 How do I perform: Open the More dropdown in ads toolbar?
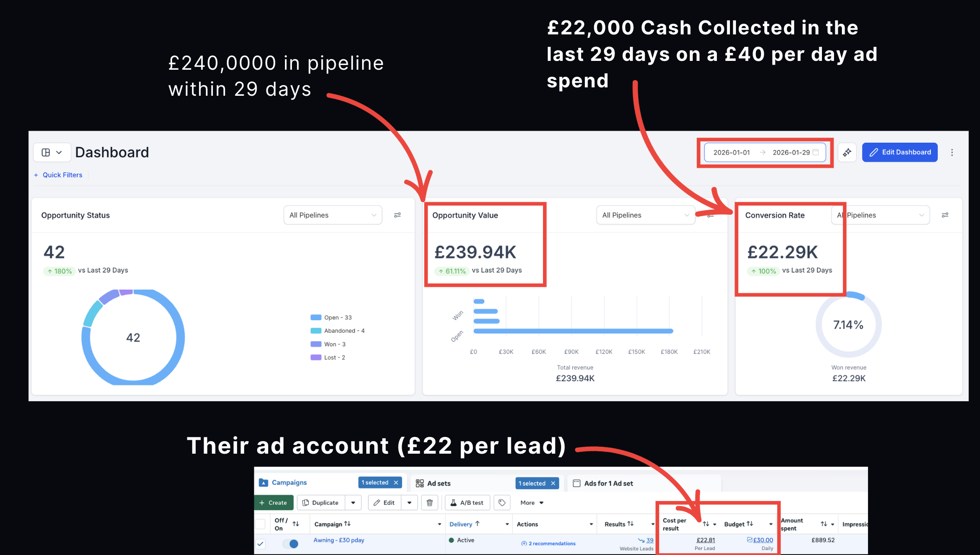(x=532, y=502)
